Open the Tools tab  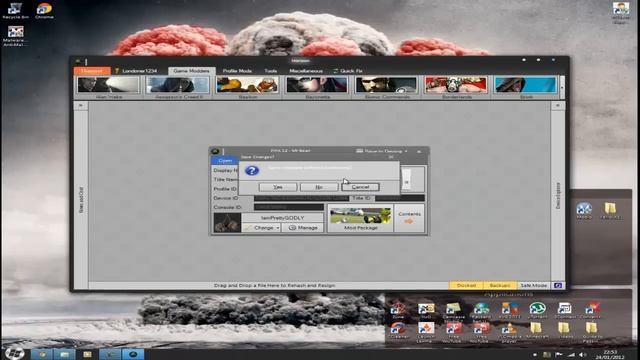click(x=271, y=71)
